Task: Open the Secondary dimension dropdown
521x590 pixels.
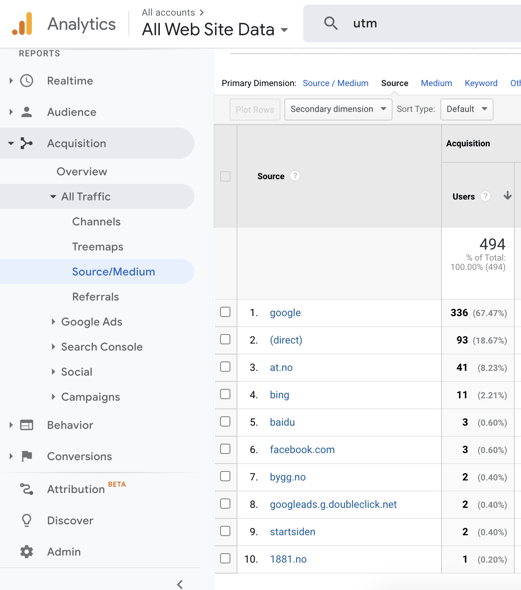Action: [x=338, y=109]
